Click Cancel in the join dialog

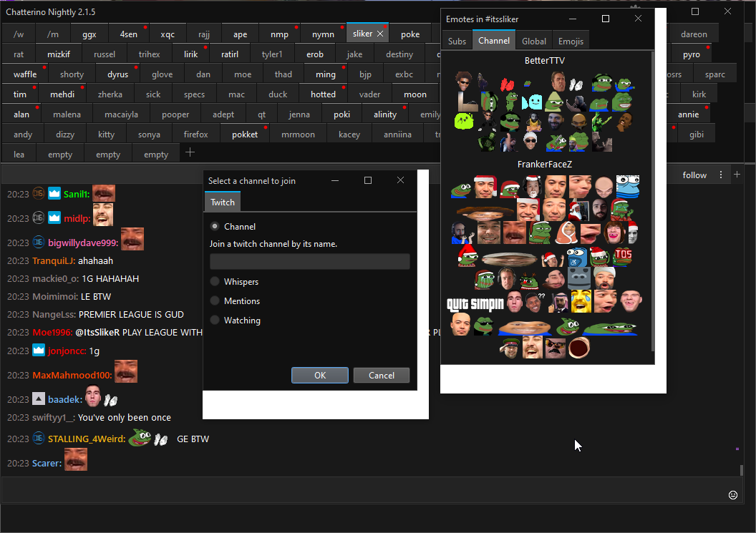(382, 375)
